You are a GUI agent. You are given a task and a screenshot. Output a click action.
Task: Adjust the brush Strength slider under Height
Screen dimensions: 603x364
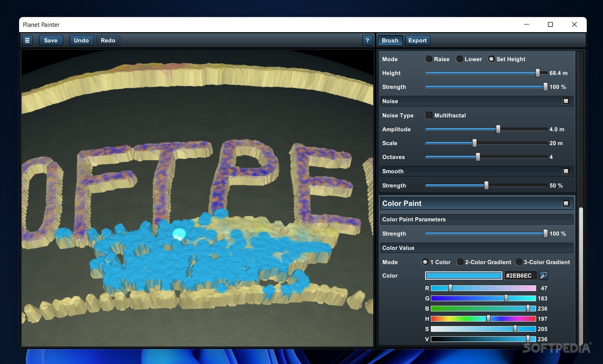pyautogui.click(x=486, y=87)
